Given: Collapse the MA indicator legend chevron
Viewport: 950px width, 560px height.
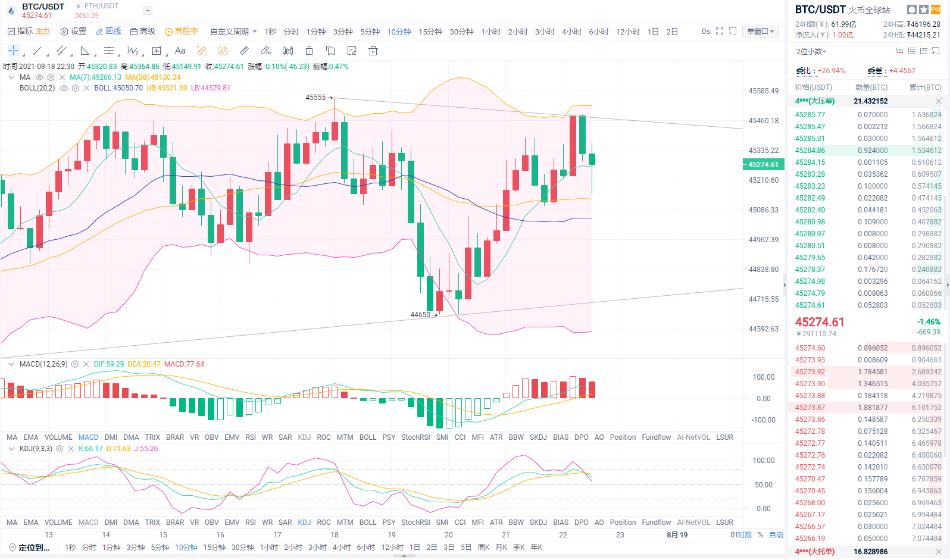Looking at the screenshot, I should [x=11, y=77].
